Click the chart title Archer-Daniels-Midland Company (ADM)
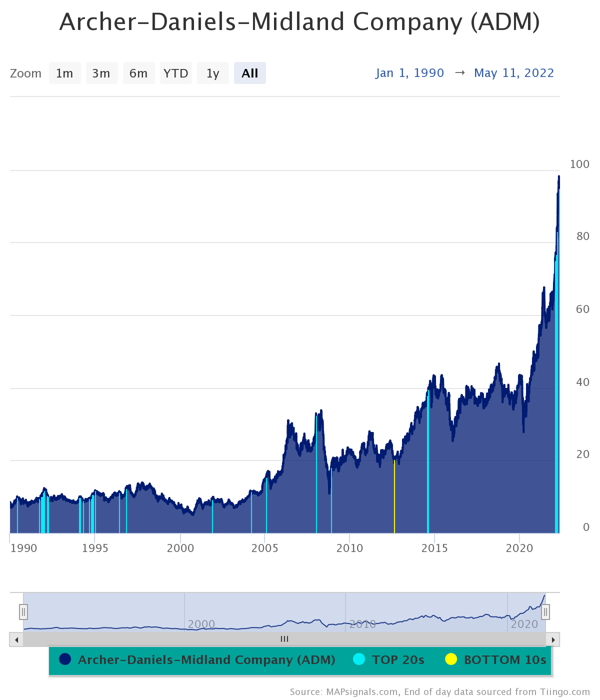The height and width of the screenshot is (700, 600). click(x=300, y=22)
